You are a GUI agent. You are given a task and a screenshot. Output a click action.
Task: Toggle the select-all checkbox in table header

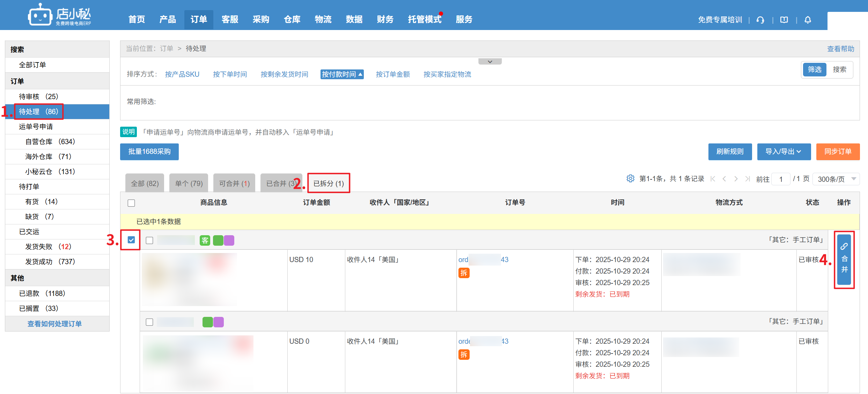pyautogui.click(x=131, y=203)
